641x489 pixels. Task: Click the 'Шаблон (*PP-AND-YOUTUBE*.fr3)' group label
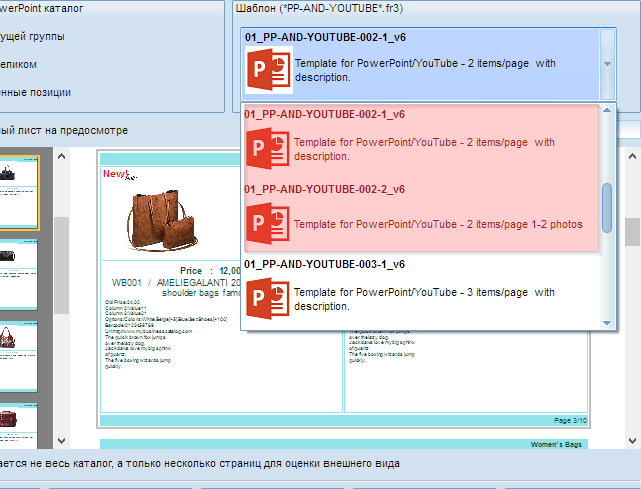point(319,8)
